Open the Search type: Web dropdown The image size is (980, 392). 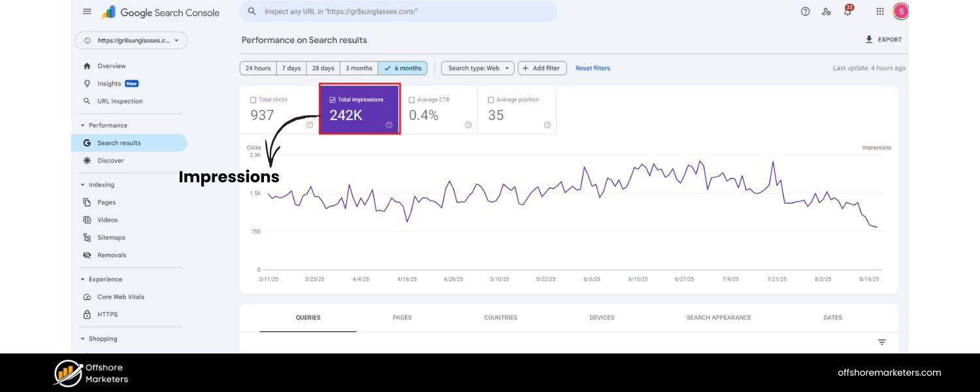pos(478,67)
